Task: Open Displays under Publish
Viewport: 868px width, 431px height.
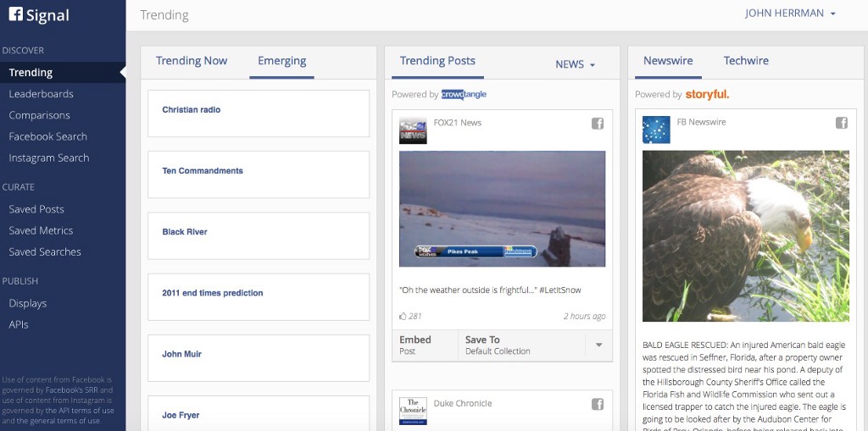Action: (28, 303)
